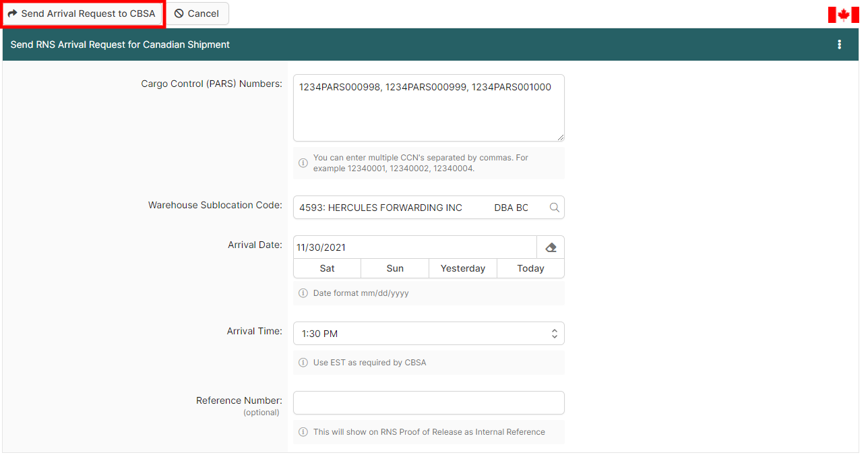The width and height of the screenshot is (868, 457).
Task: Select the Sun date shortcut
Action: coord(395,268)
